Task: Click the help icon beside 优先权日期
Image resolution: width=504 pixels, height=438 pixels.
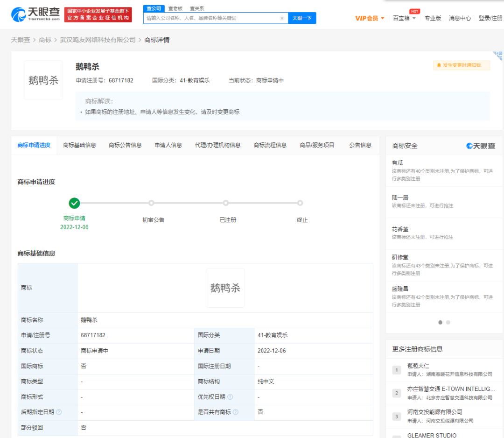Action: point(230,397)
